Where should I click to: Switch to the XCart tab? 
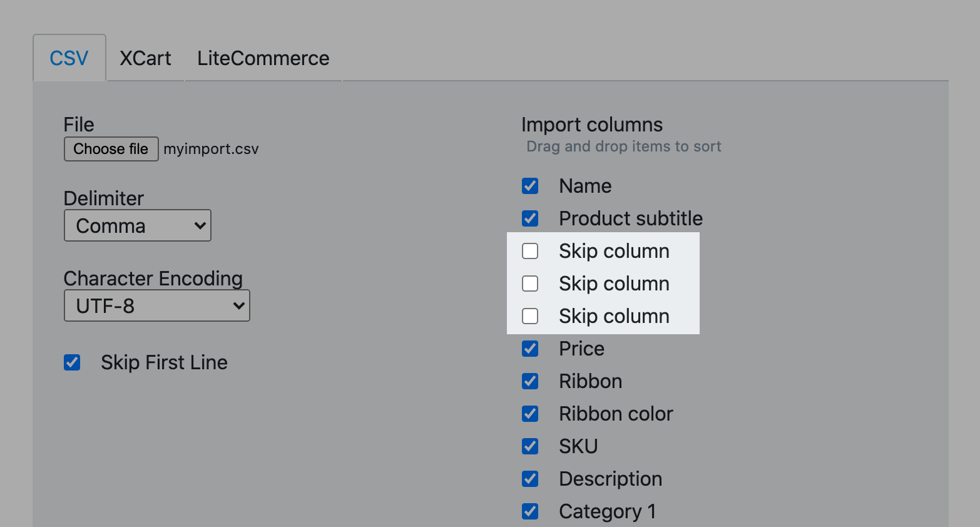coord(145,58)
